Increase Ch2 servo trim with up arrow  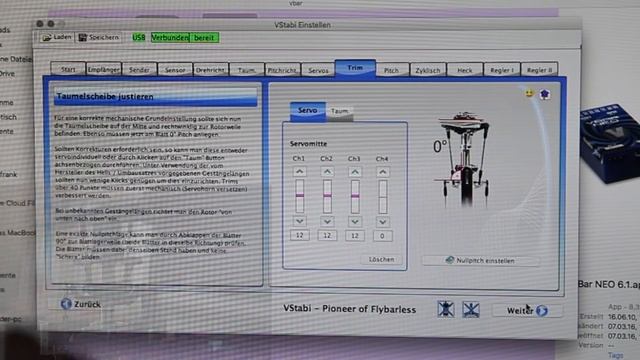point(327,171)
